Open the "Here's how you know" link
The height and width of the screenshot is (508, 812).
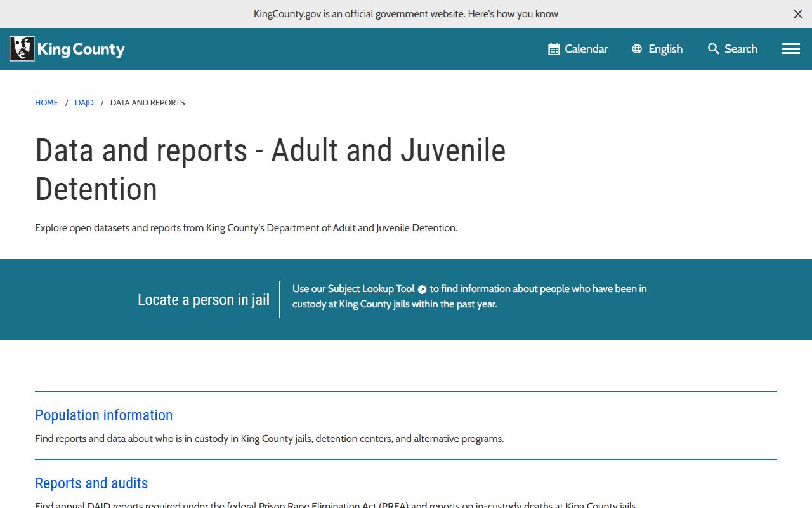[513, 14]
